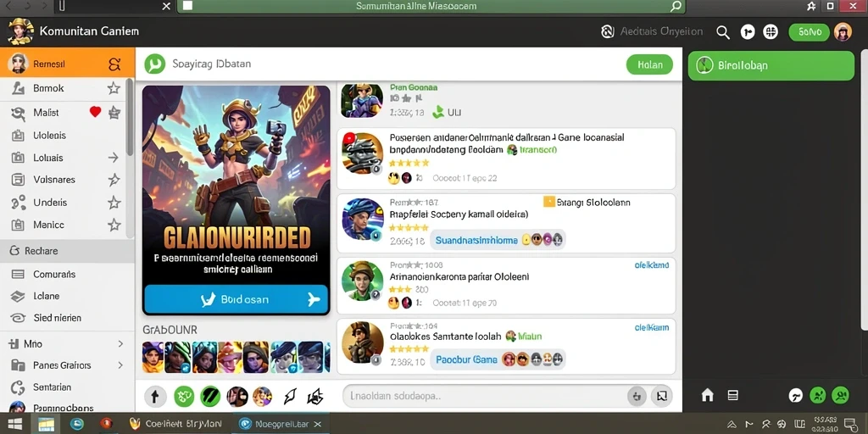Image resolution: width=868 pixels, height=434 pixels.
Task: Expand the Panes Graiiors chevron
Action: pyautogui.click(x=120, y=365)
